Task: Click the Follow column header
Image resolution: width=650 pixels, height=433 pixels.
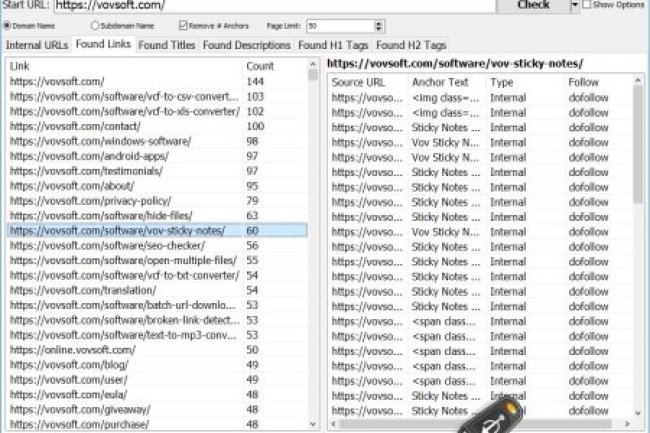Action: 583,82
